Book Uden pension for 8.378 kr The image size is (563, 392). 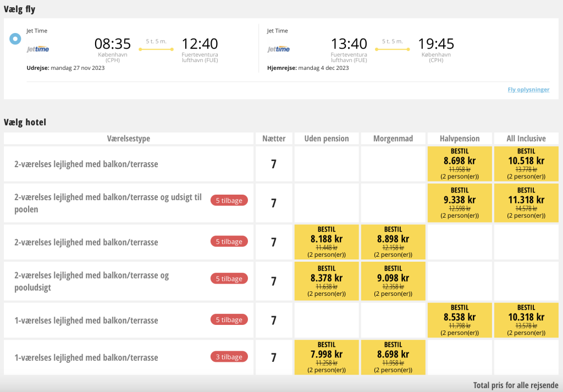tap(327, 281)
